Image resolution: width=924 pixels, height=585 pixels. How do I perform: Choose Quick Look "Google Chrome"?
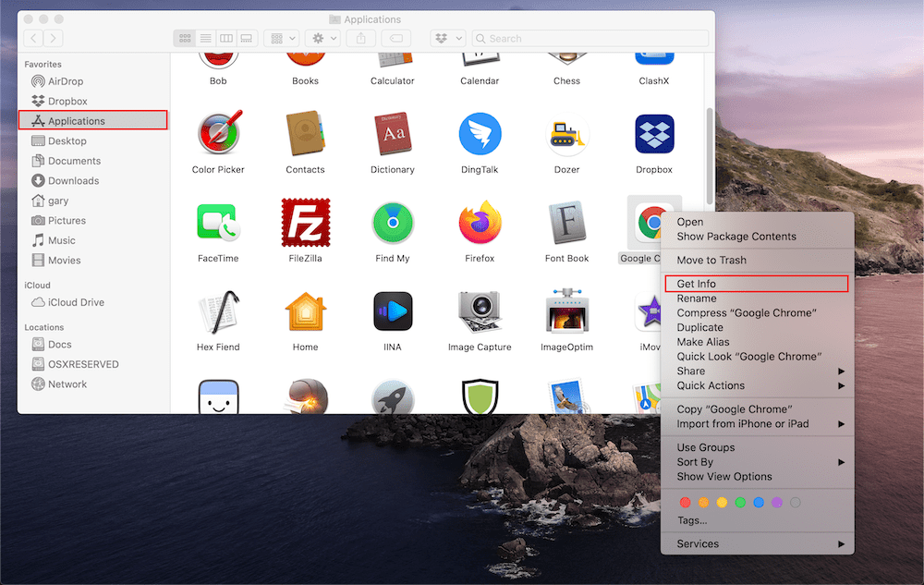click(x=758, y=357)
